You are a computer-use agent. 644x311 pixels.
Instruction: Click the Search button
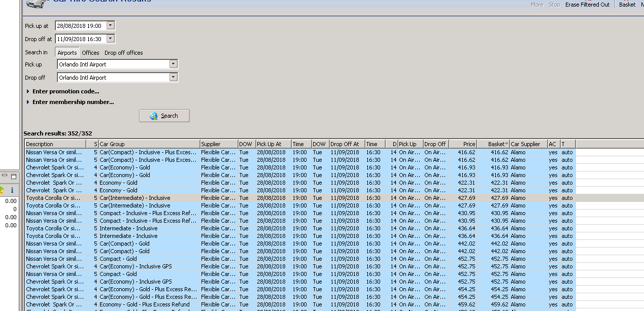tap(164, 116)
